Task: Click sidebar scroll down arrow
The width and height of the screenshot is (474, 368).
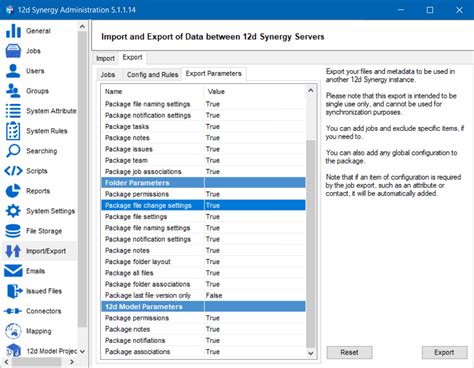Action: [x=82, y=351]
